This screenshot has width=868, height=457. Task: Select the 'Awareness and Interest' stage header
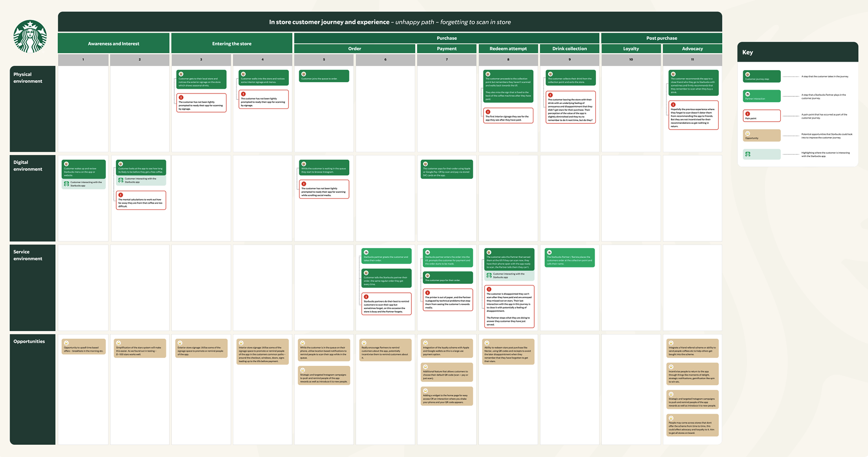(113, 43)
